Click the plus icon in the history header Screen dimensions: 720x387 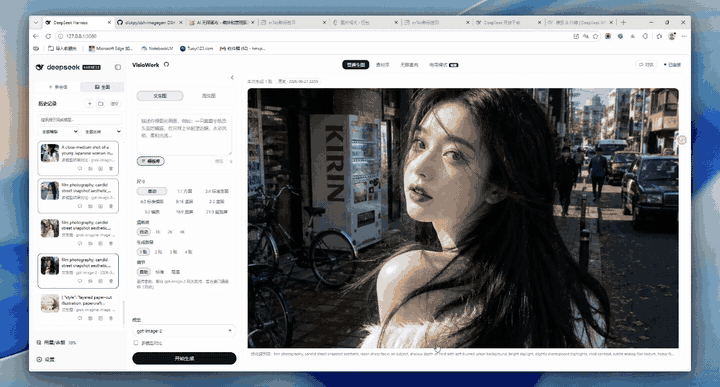[x=90, y=104]
